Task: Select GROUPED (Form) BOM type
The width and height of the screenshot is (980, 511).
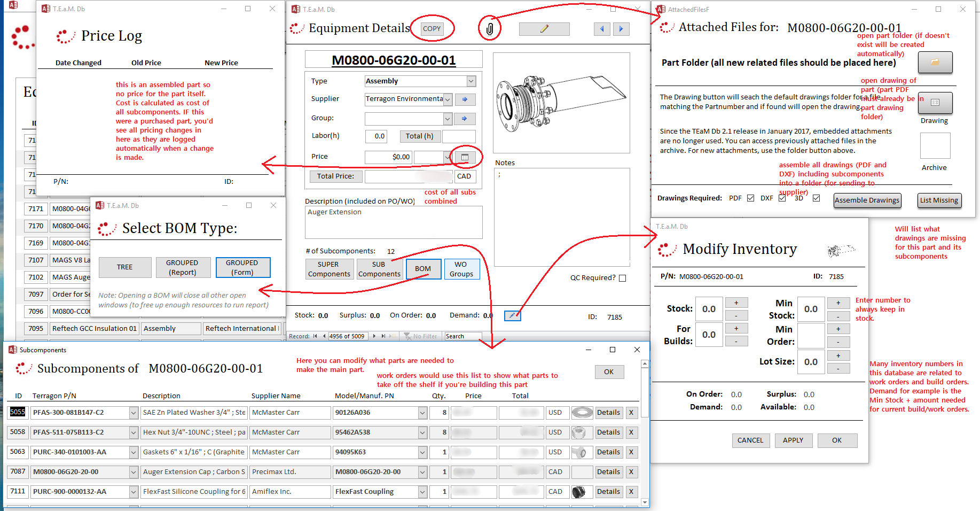Action: 242,267
